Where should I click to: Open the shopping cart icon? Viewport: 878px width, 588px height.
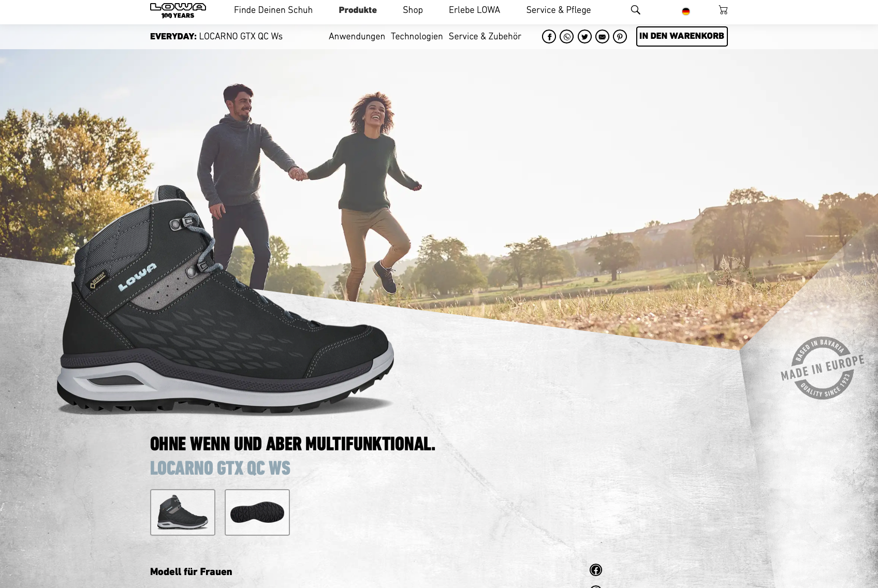click(x=723, y=10)
